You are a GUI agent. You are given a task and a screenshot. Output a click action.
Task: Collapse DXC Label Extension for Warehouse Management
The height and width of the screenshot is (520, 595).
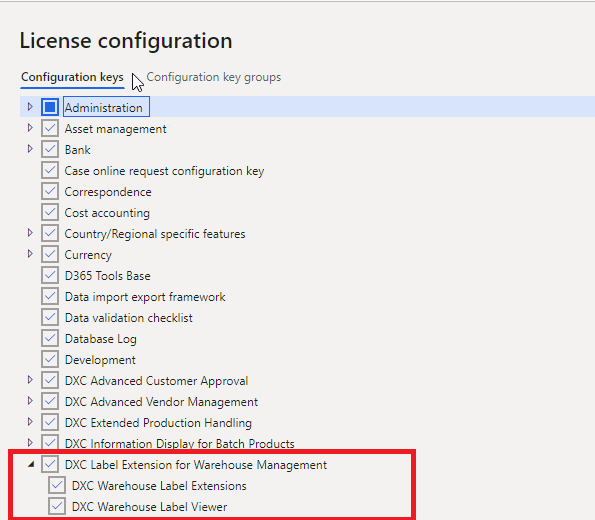pyautogui.click(x=31, y=464)
